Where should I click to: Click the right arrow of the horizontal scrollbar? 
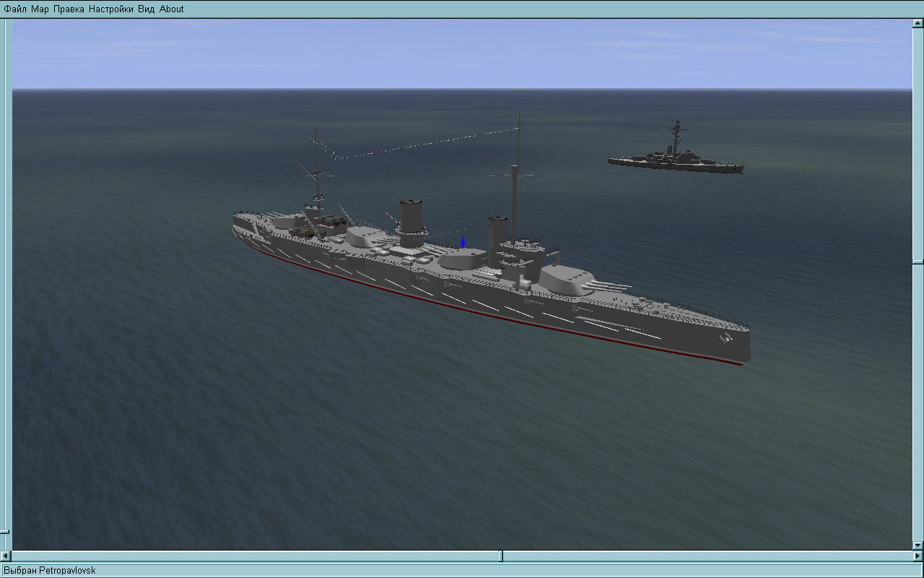(x=918, y=556)
